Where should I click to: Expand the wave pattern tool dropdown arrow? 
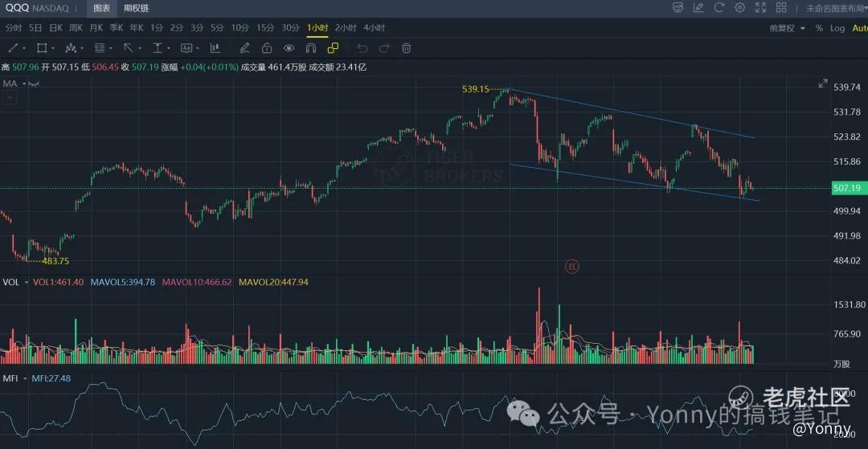click(x=82, y=49)
